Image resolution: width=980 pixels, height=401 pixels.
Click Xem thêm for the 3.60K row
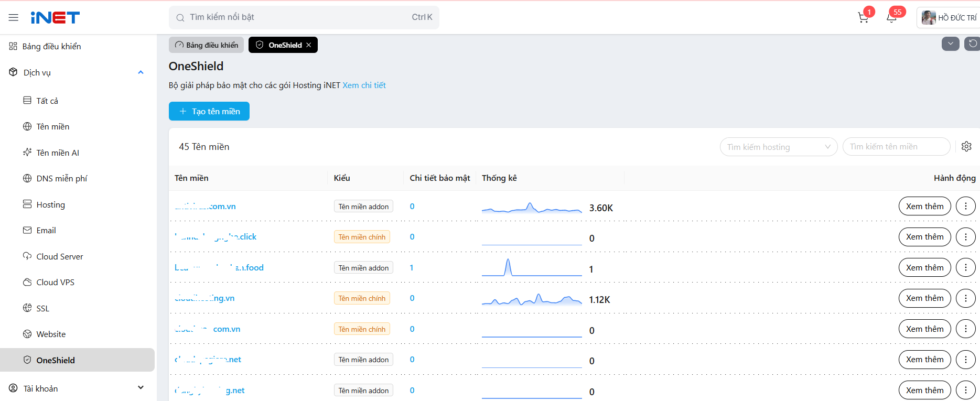point(924,207)
